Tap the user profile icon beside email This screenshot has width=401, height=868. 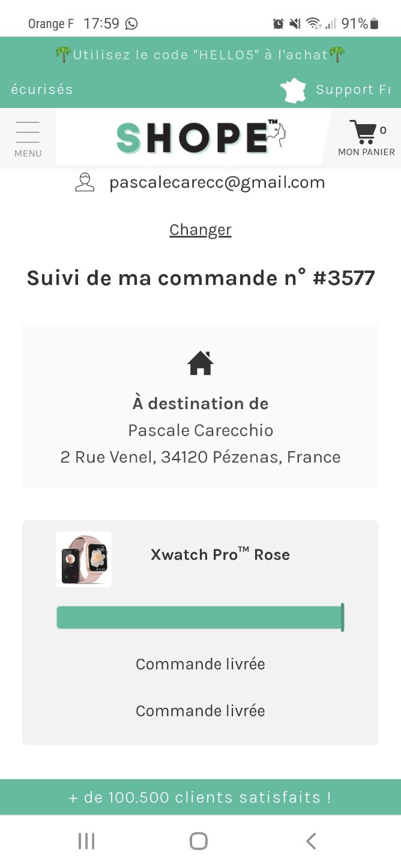click(x=85, y=182)
